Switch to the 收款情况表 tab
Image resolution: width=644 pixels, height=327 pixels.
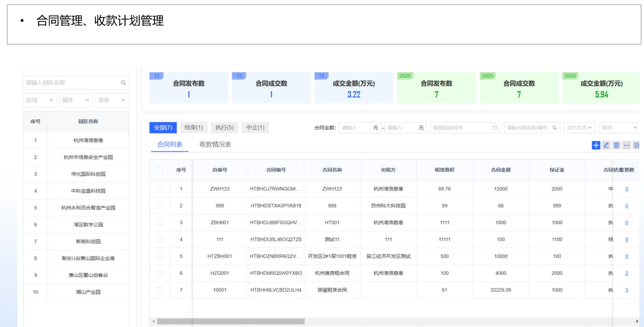click(216, 144)
